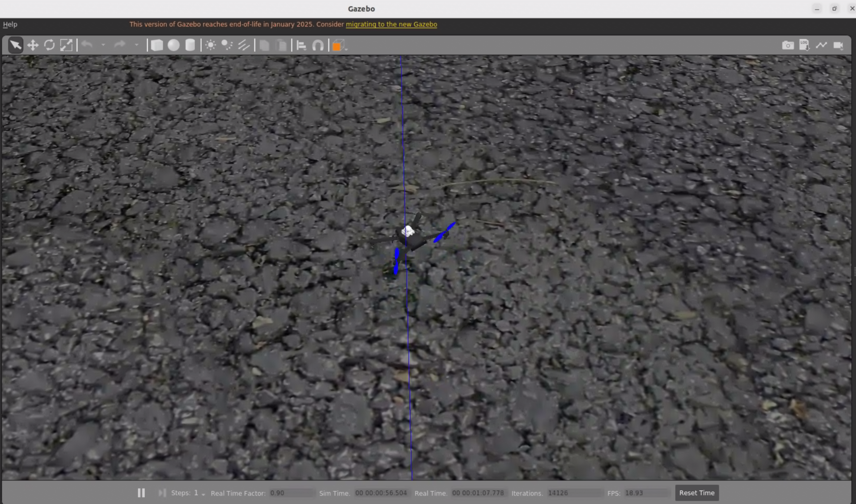Select the scale mode tool
Image resolution: width=856 pixels, height=504 pixels.
click(66, 45)
